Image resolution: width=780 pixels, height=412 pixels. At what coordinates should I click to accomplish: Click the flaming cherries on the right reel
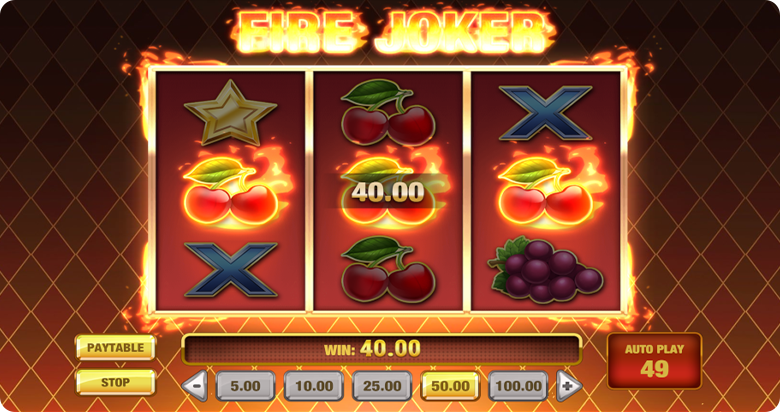pos(548,191)
